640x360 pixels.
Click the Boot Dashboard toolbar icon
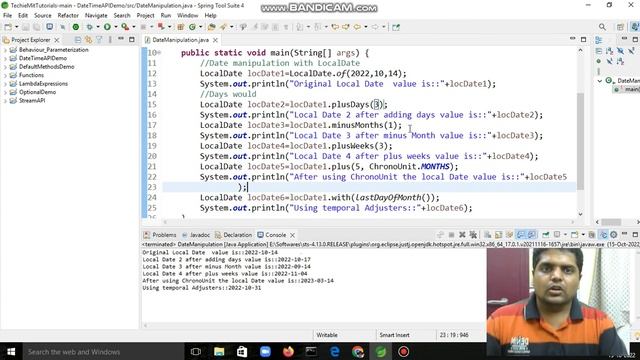(x=76, y=27)
